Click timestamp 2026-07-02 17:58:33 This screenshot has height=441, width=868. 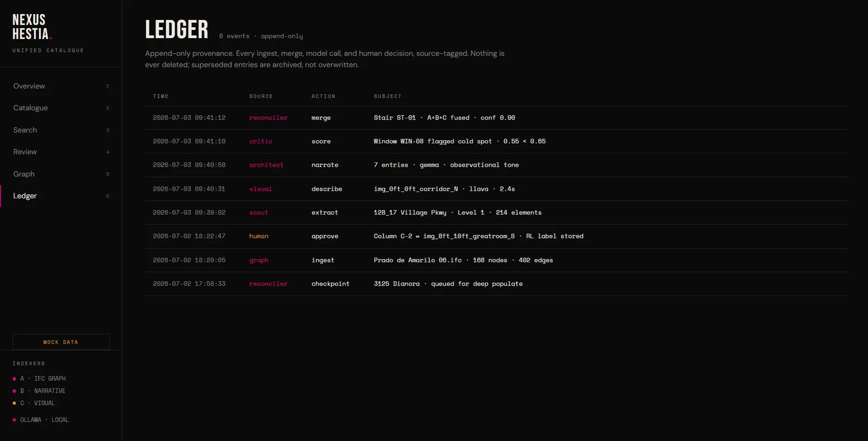(x=189, y=284)
